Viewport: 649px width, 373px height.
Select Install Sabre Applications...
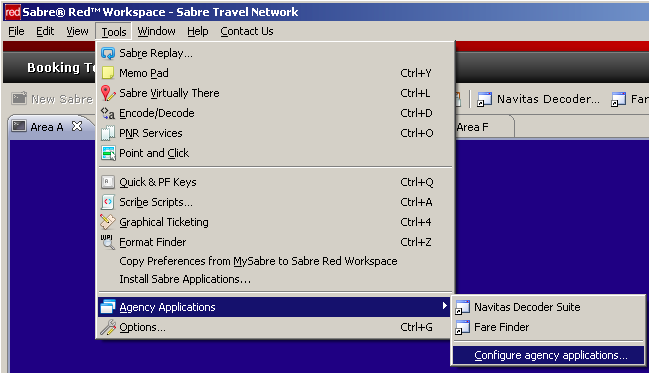pyautogui.click(x=275, y=279)
